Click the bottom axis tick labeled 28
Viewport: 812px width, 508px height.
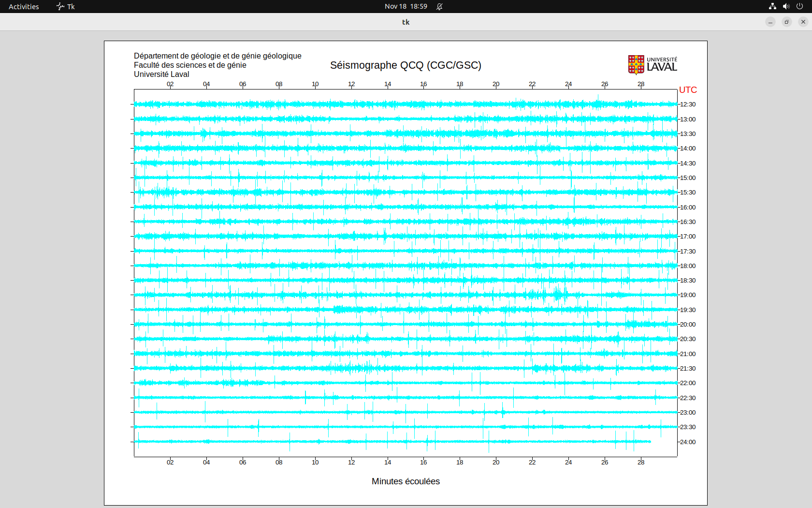(641, 463)
